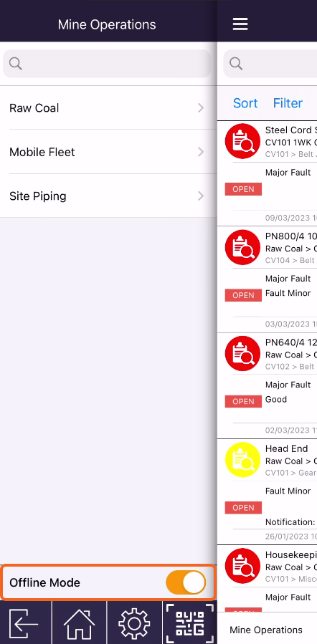
Task: Expand the Site Piping chevron
Action: (201, 196)
